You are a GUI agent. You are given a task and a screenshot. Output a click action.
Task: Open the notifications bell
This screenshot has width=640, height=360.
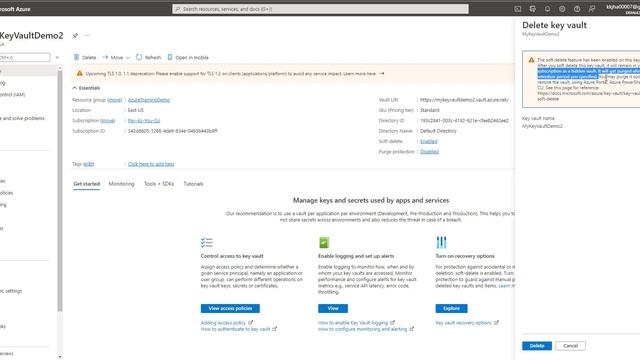(547, 9)
